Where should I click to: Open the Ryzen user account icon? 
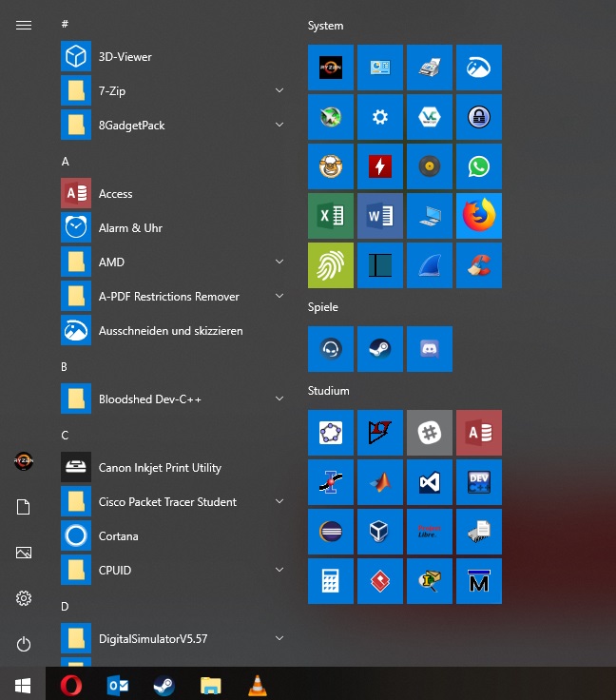[x=24, y=461]
